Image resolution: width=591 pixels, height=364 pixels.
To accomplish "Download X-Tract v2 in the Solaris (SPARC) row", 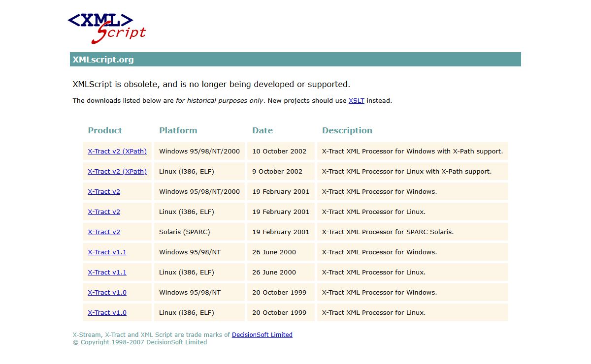I will pos(104,232).
